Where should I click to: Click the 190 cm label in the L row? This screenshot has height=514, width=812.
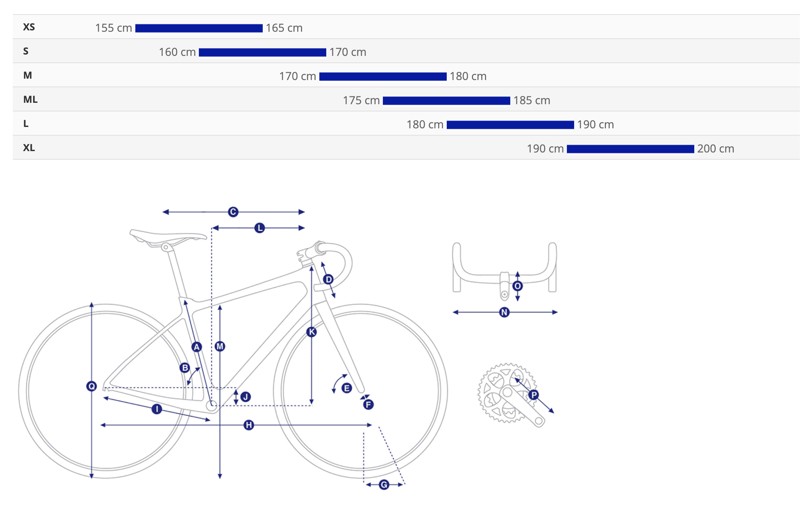pos(596,125)
